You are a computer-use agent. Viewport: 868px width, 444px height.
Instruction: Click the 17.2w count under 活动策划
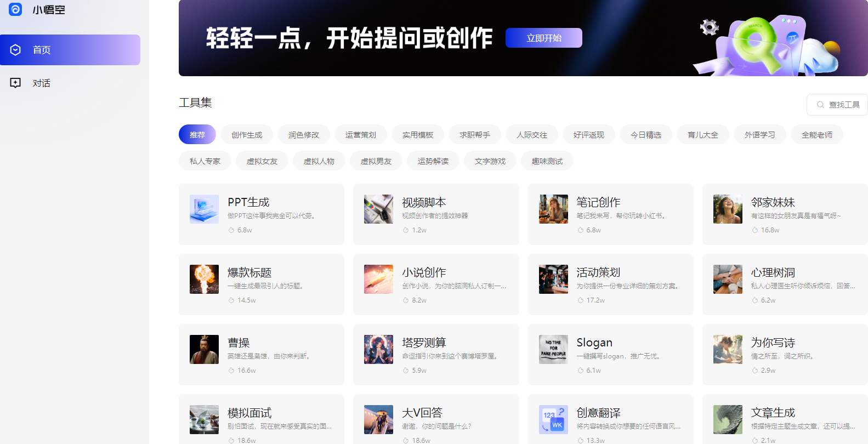[x=595, y=300]
